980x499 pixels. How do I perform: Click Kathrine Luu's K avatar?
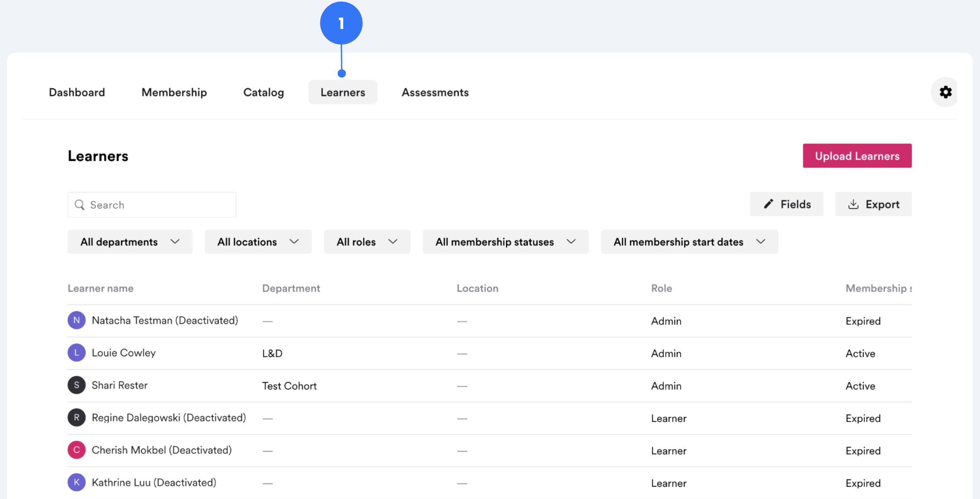coord(77,483)
